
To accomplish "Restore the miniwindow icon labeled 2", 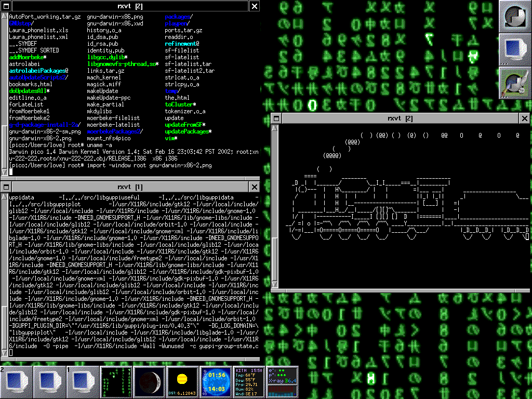I will tap(17, 382).
